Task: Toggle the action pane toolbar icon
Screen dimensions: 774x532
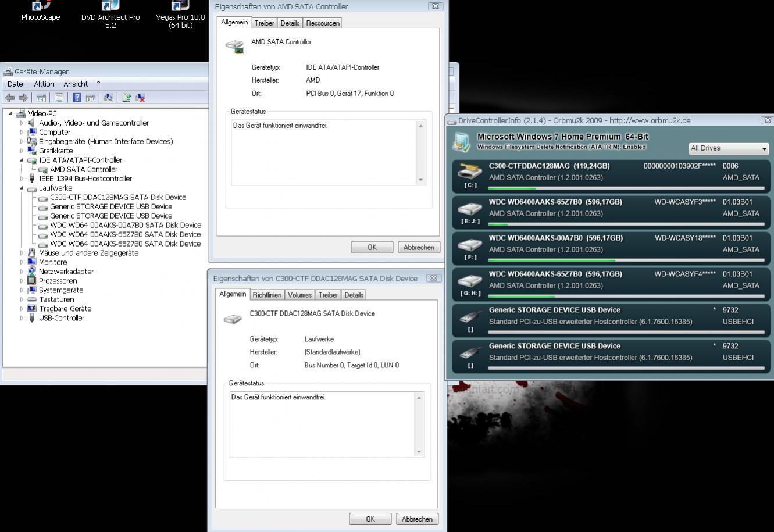Action: pos(91,98)
